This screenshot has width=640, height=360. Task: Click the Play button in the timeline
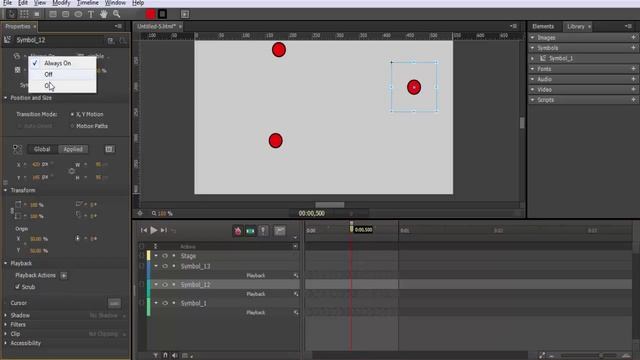coord(153,230)
